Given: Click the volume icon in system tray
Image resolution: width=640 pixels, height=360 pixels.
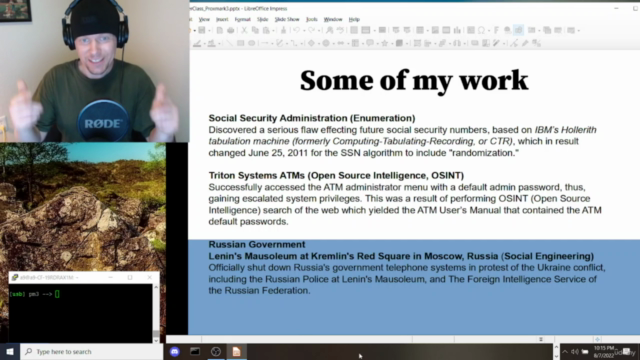Looking at the screenshot, I should tap(575, 351).
